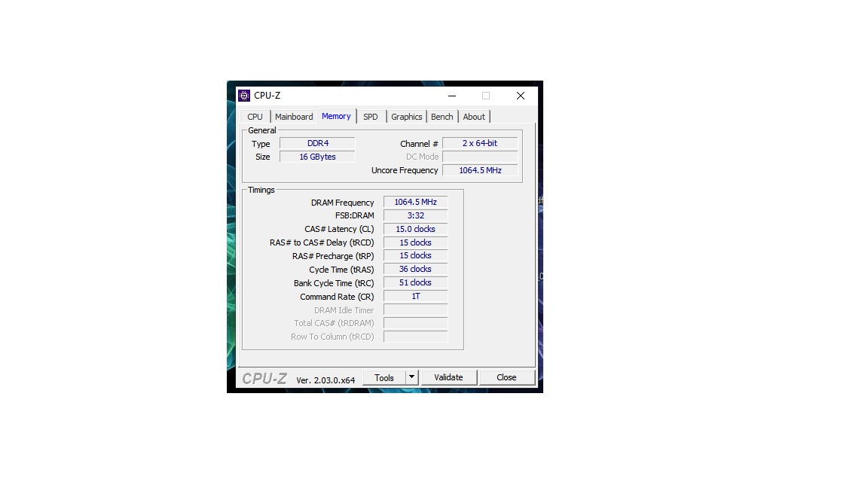Click the Cycle Time (tRAS) label

pyautogui.click(x=341, y=270)
